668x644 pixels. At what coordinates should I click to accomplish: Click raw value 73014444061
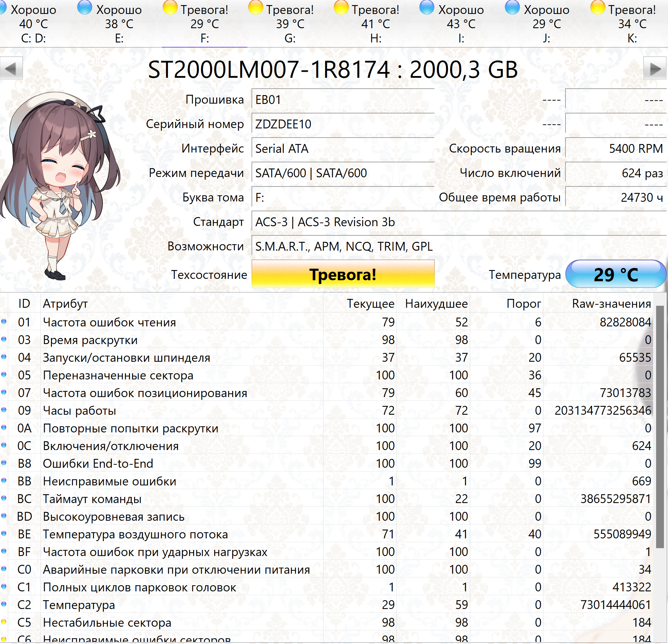[616, 605]
